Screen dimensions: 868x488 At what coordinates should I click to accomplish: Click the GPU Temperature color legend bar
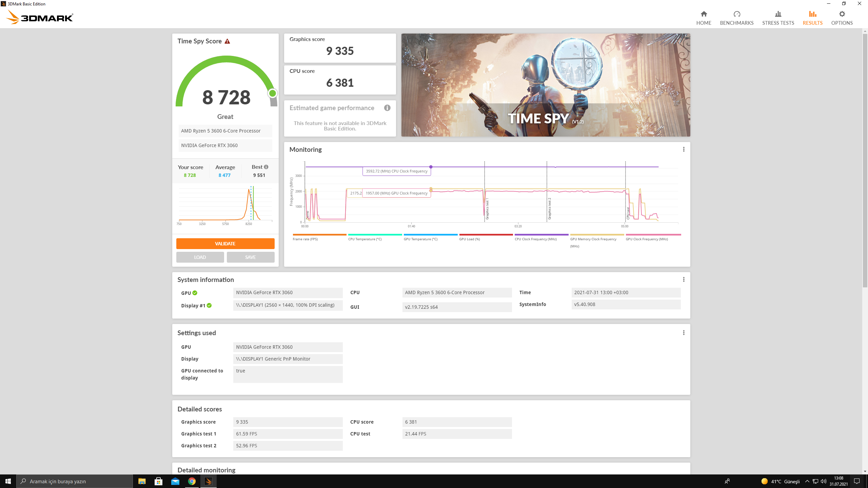(x=430, y=235)
